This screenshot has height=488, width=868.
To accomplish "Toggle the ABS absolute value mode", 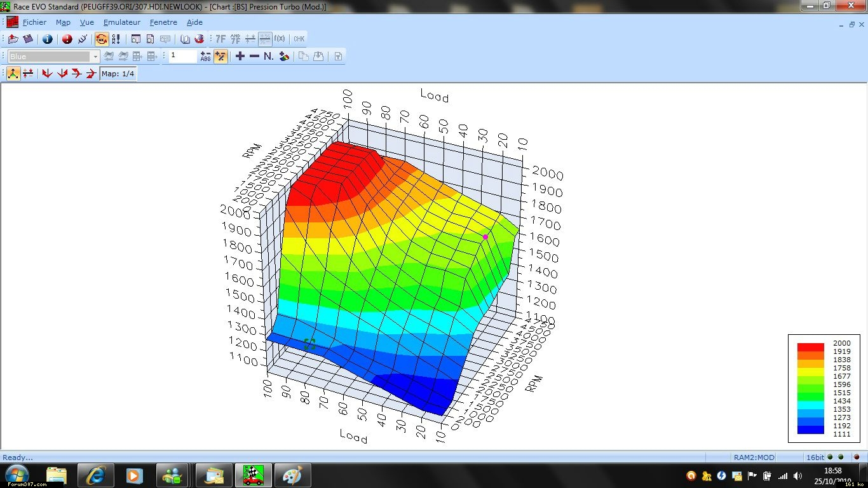I will 205,56.
